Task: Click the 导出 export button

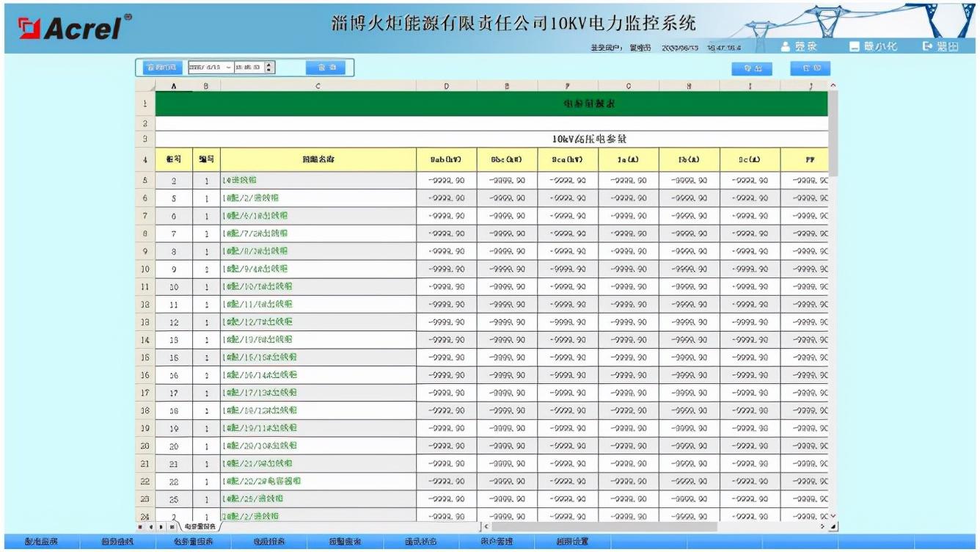Action: 753,68
